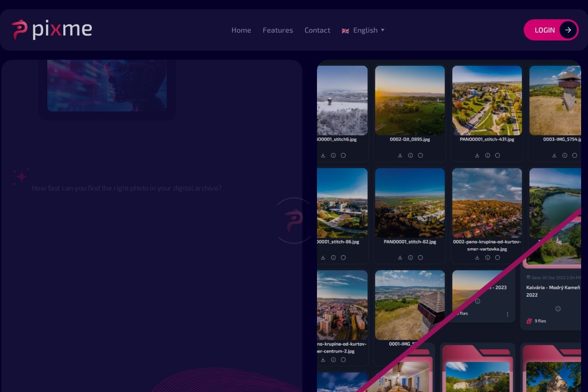Click the pixme logo
588x392 pixels.
tap(52, 30)
